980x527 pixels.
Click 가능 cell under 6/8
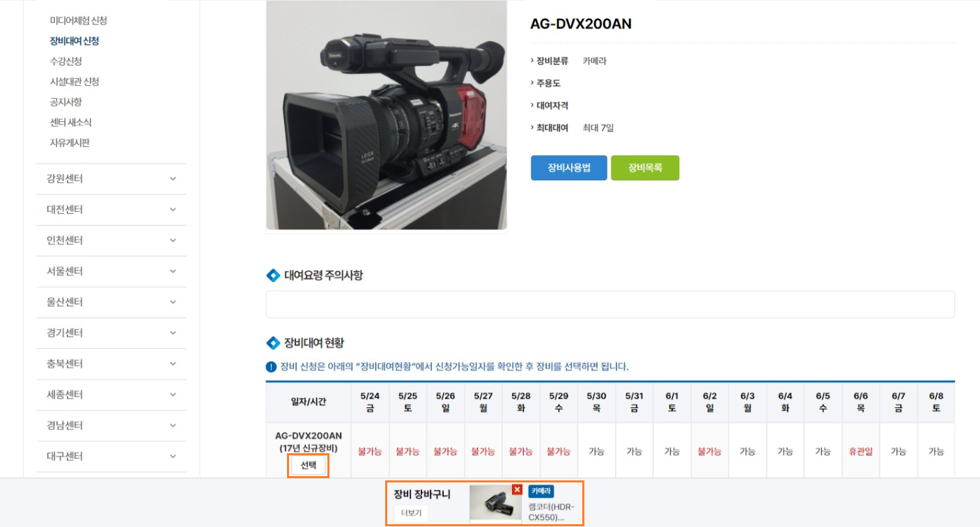pos(936,451)
